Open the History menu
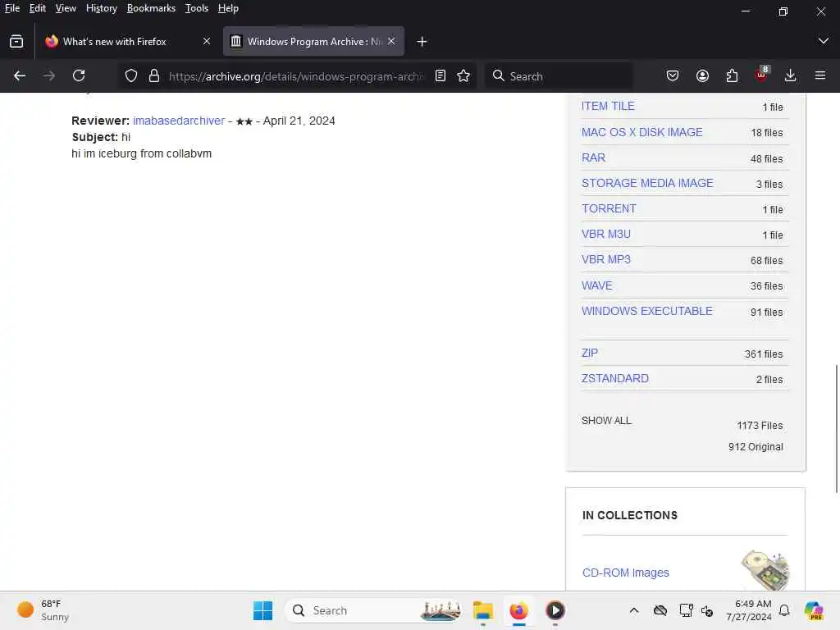 [102, 8]
